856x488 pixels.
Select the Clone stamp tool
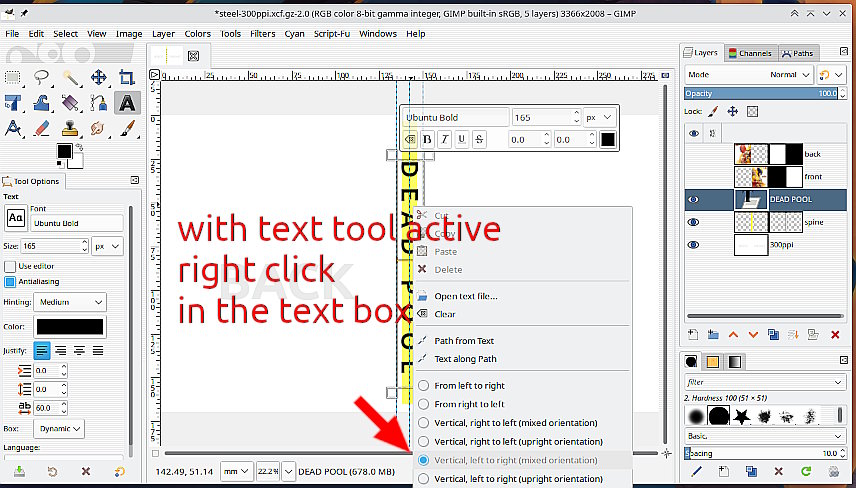point(70,129)
